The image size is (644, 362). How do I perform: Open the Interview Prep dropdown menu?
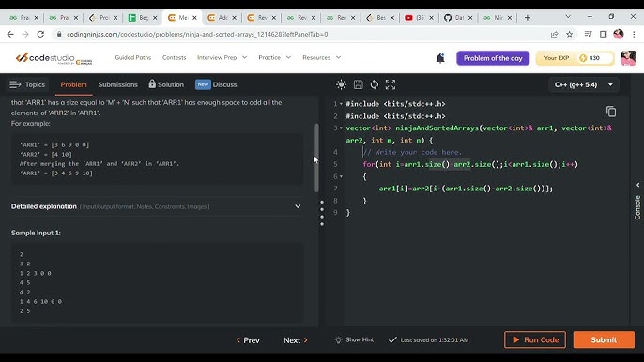222,58
